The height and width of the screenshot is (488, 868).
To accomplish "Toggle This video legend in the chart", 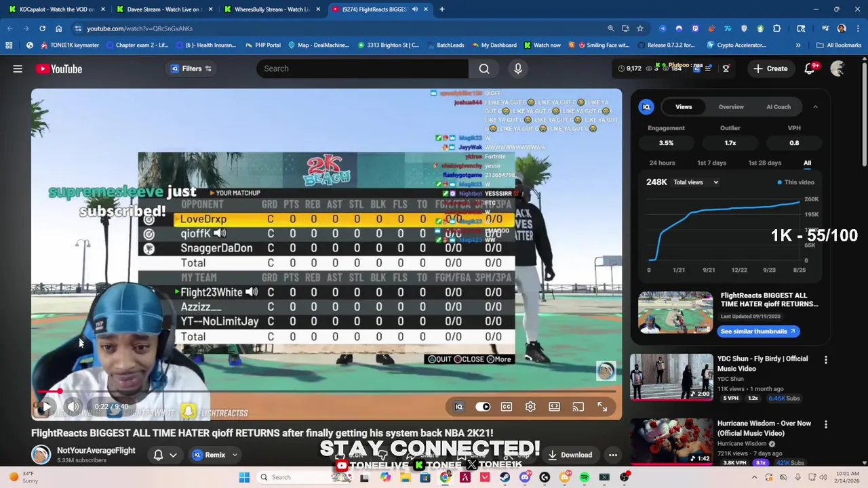I will point(795,182).
